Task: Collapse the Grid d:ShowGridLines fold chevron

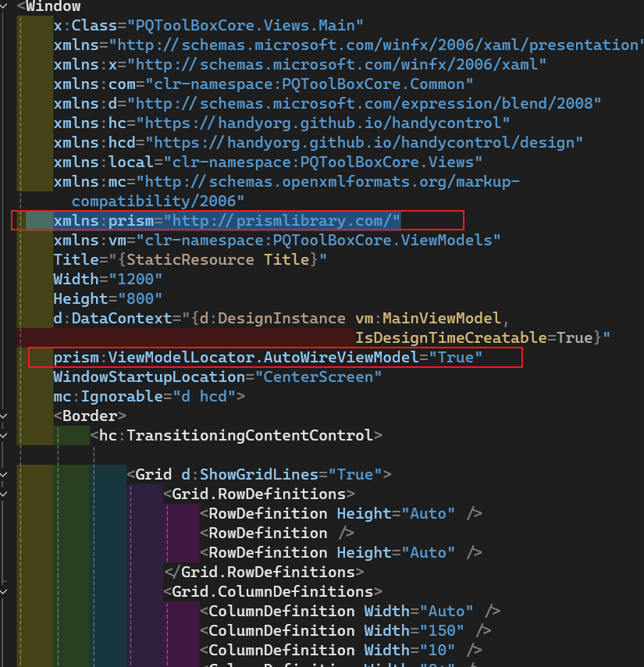Action: [x=3, y=475]
